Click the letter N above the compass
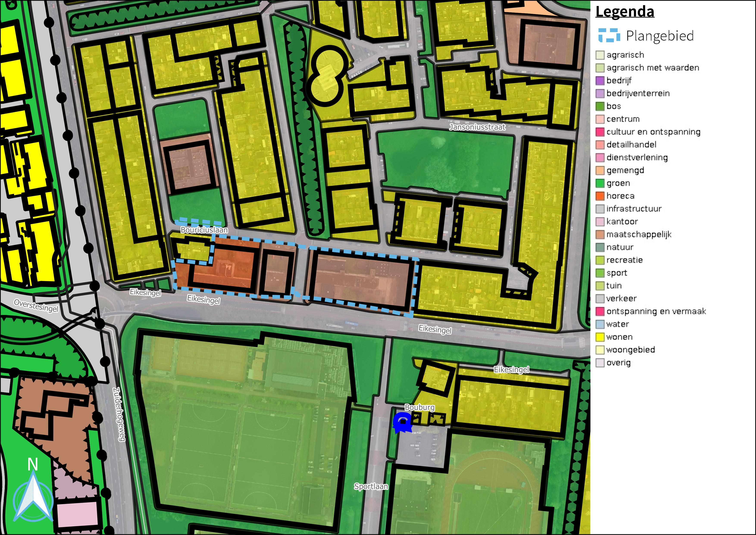 [33, 464]
